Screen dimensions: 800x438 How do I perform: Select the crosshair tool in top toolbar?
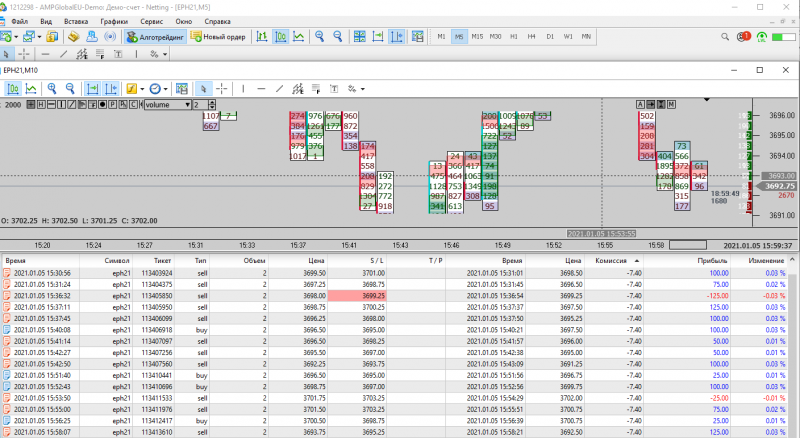pyautogui.click(x=24, y=54)
